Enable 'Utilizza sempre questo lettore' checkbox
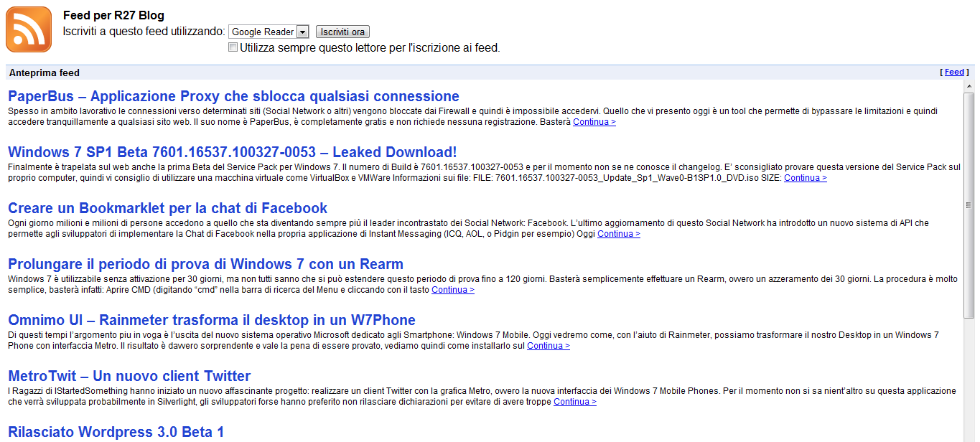Viewport: 980px width, 442px height. tap(233, 47)
